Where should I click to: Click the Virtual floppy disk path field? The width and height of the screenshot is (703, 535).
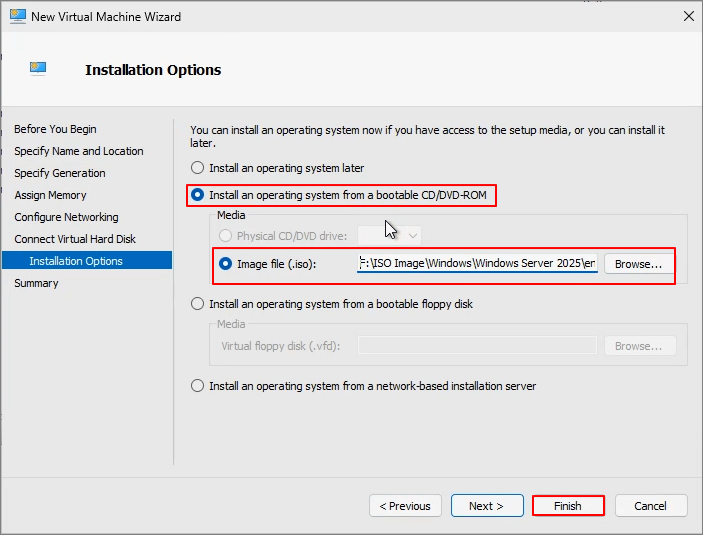coord(477,346)
